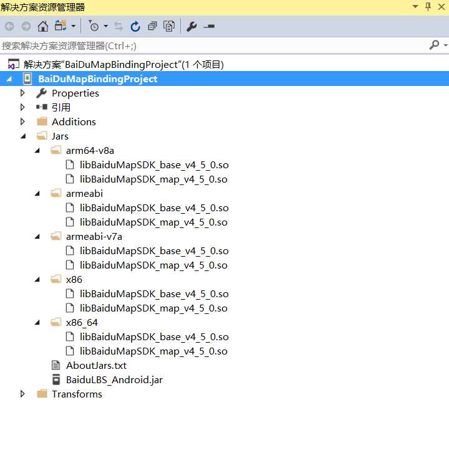Image resolution: width=449 pixels, height=476 pixels.
Task: Select the Transforms folder
Action: 77,394
